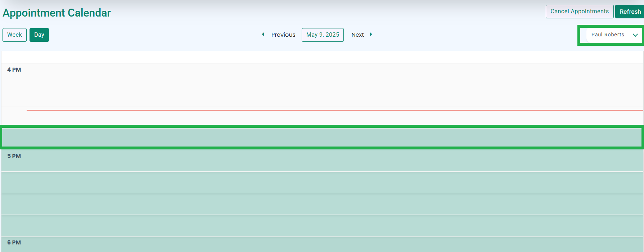Refresh the appointment calendar

630,12
